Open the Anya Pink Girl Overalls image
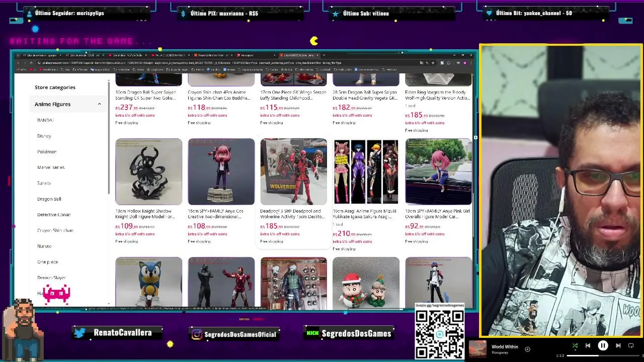The image size is (644, 362). (439, 171)
